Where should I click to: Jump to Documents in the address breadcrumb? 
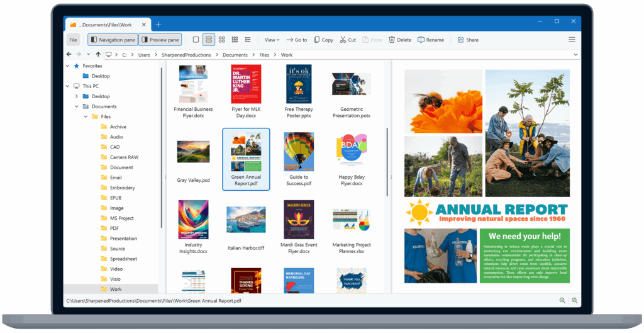(x=235, y=55)
